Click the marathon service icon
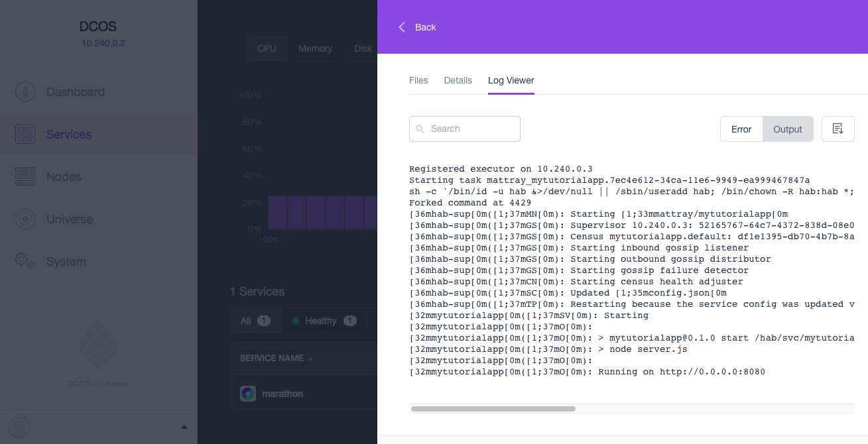This screenshot has width=868, height=444. (248, 393)
